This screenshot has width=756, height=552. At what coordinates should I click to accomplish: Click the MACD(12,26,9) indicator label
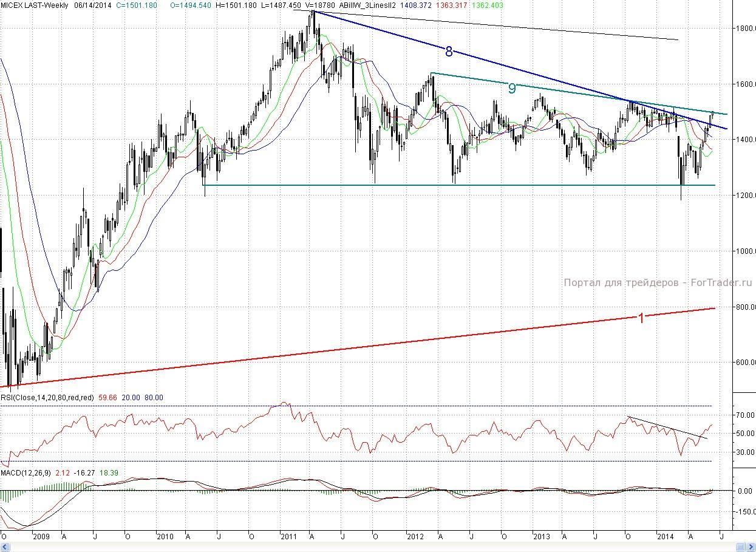27,472
